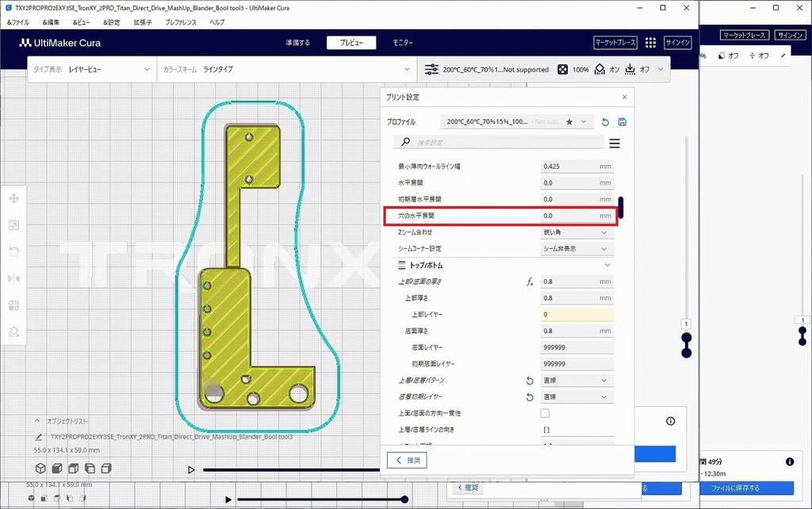
Task: Reset the 上層/底層パターン setting
Action: pos(530,381)
